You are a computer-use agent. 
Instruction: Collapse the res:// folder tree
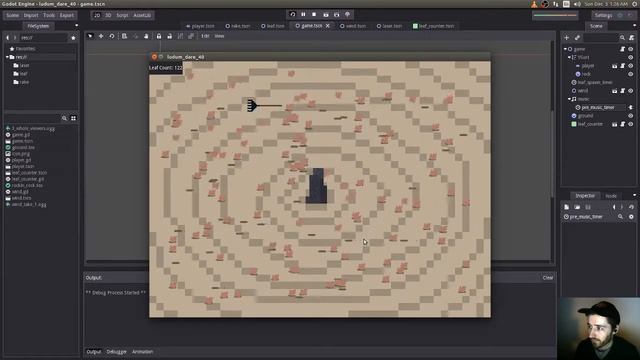[x=7, y=57]
